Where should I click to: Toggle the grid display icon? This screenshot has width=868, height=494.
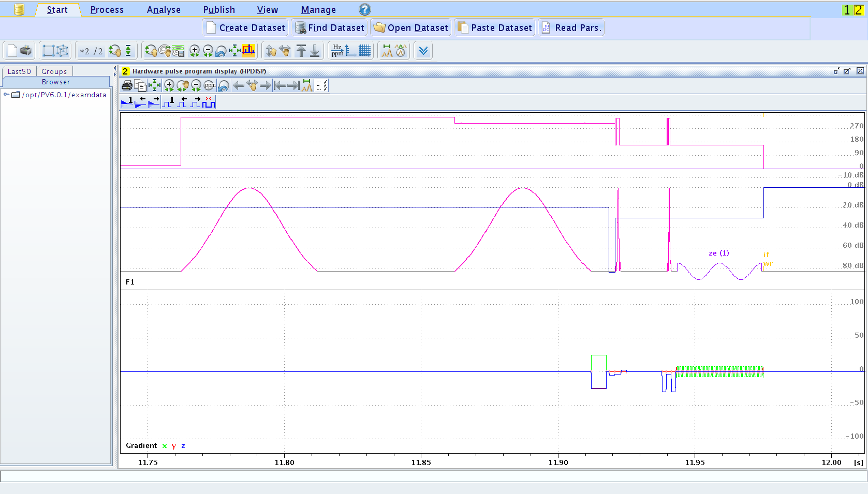365,51
